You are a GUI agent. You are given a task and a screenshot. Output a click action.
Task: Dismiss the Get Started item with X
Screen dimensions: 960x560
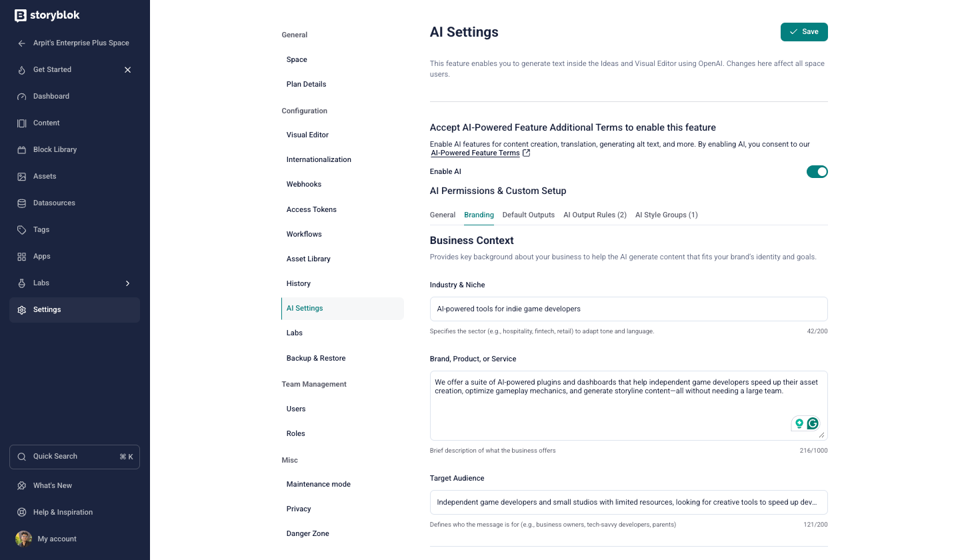click(128, 70)
